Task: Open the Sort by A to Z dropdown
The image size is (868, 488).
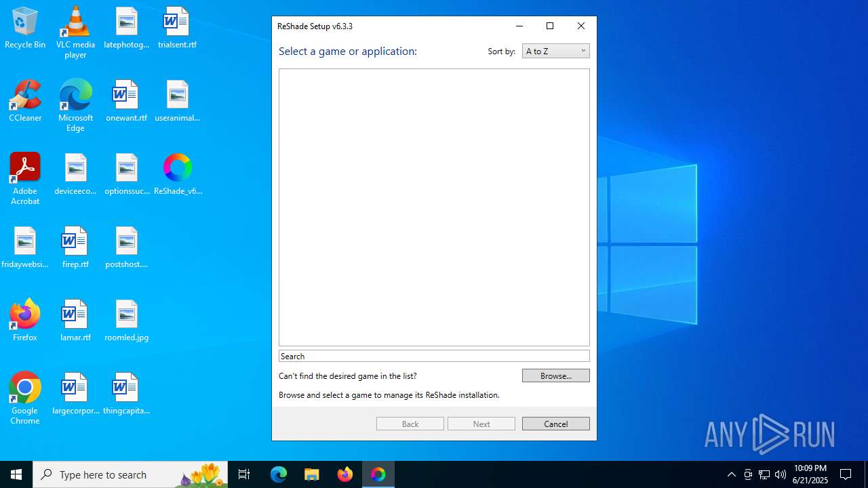Action: coord(555,51)
